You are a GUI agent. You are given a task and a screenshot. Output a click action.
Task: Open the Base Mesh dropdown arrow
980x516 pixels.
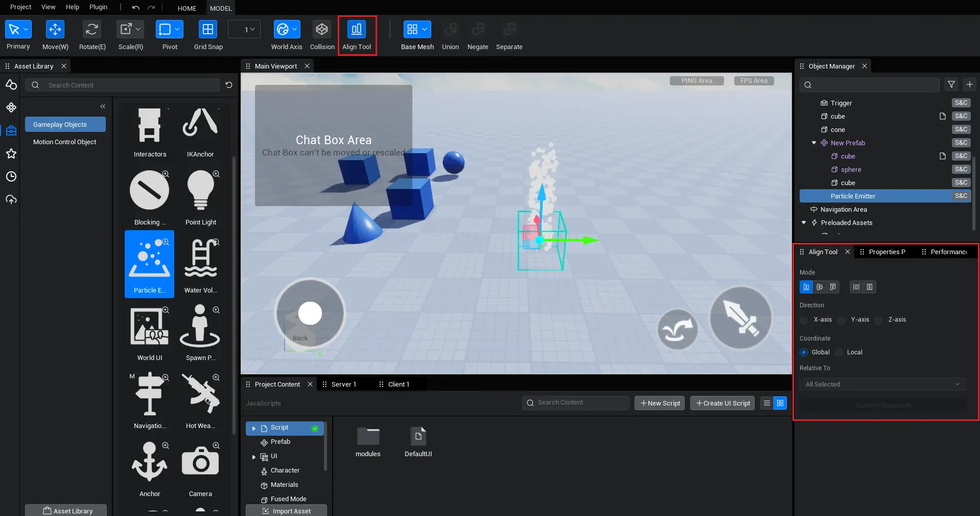click(x=425, y=29)
